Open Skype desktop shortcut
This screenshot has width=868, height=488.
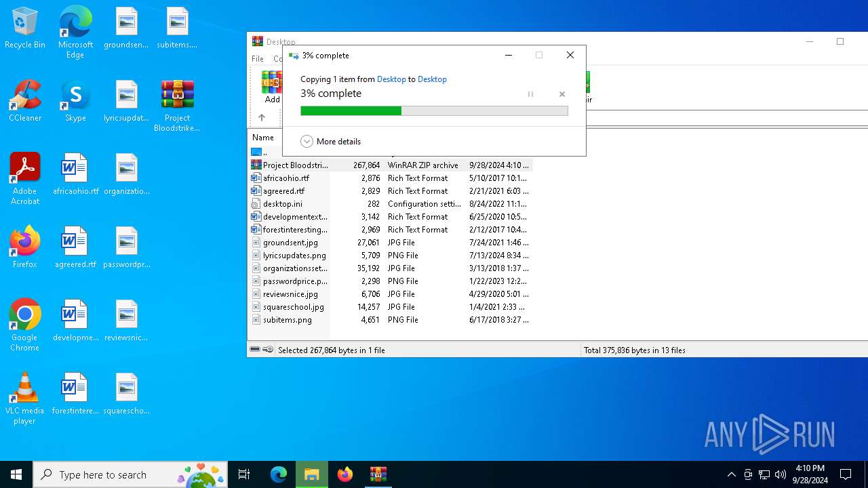pos(75,101)
